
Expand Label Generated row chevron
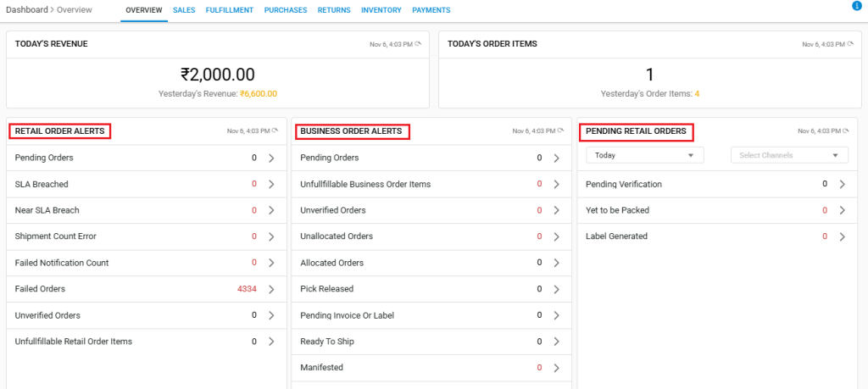coord(842,236)
